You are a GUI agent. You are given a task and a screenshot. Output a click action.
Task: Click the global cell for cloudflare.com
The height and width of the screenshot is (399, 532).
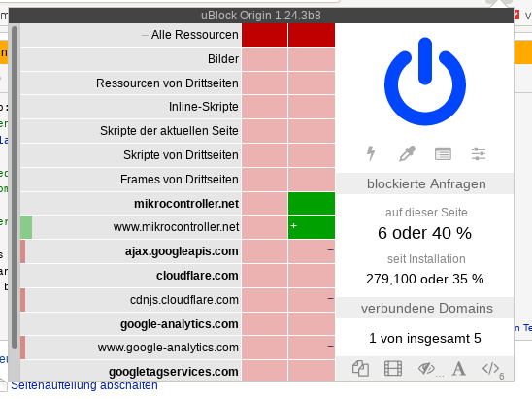264,276
